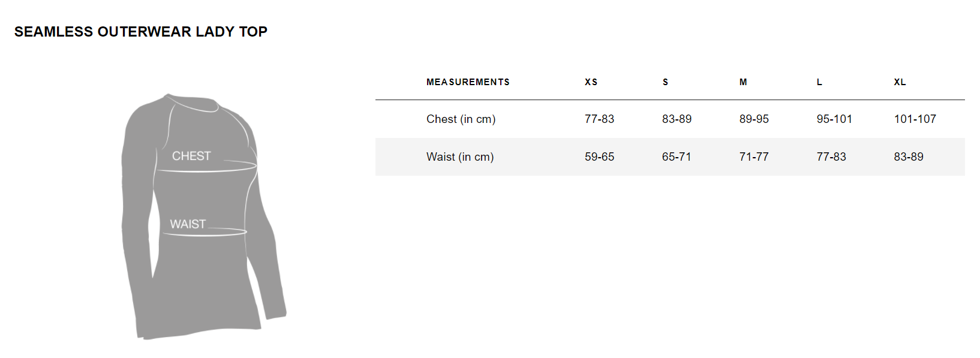Click the XL chest value 101-107
The height and width of the screenshot is (358, 980).
point(915,119)
